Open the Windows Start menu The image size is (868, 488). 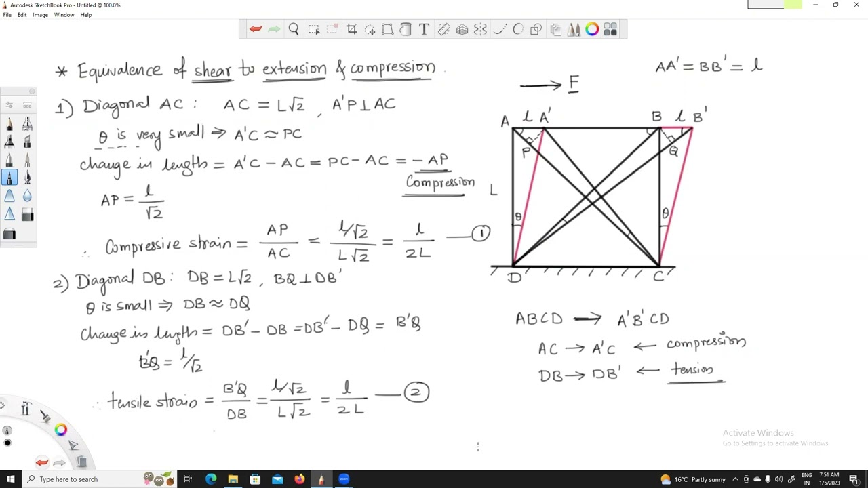tap(10, 479)
